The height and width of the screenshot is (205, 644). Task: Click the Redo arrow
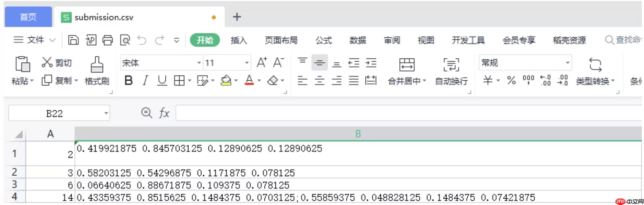pyautogui.click(x=159, y=40)
